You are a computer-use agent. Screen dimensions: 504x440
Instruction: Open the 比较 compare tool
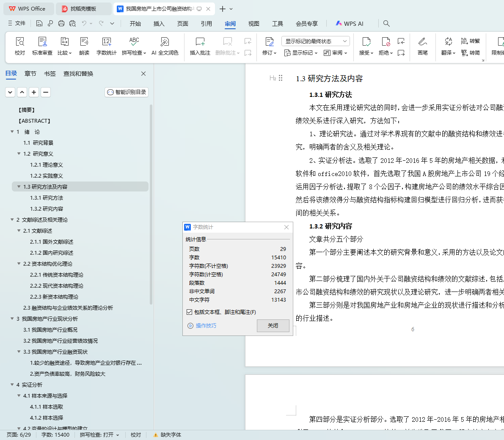tap(65, 46)
